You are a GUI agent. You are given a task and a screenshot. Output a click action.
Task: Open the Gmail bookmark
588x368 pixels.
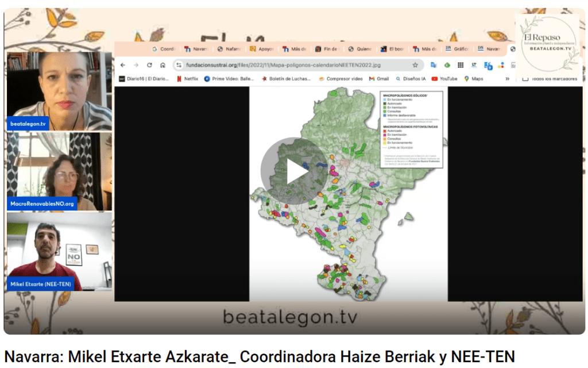click(379, 79)
